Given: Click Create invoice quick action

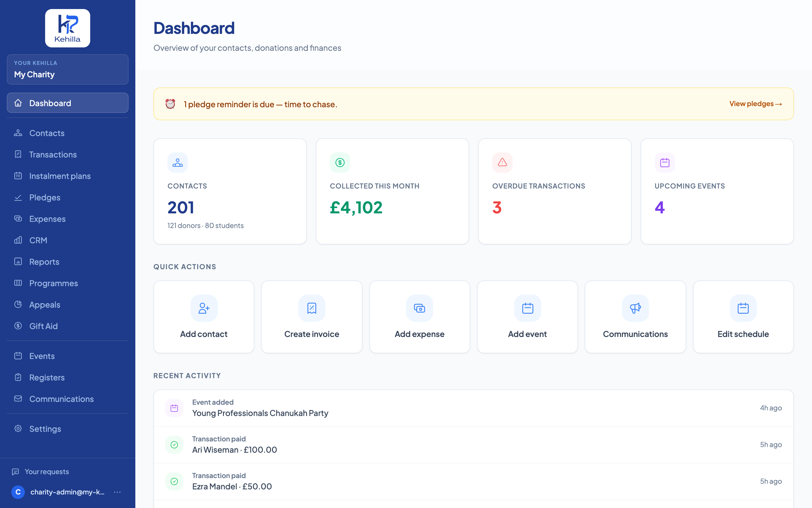Looking at the screenshot, I should coord(312,317).
